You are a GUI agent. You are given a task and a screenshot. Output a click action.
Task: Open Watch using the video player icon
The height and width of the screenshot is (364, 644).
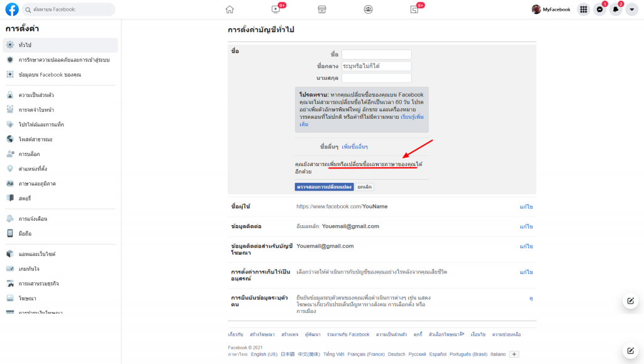tap(275, 9)
